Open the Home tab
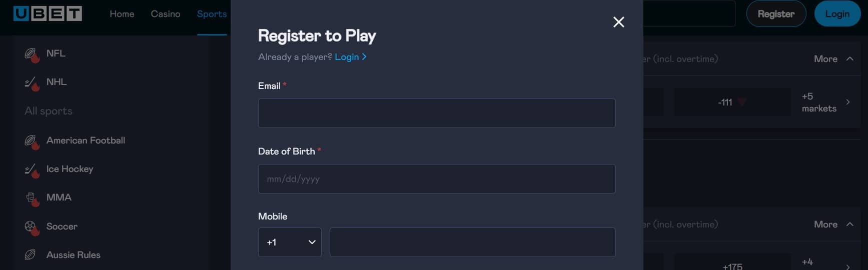The height and width of the screenshot is (270, 868). click(x=122, y=14)
